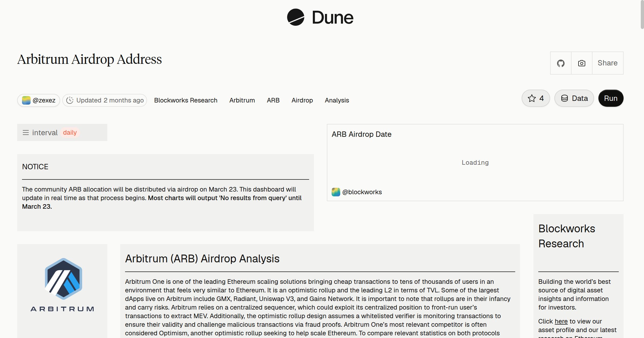Click the Updated 2 months ago badge
Screen dimensions: 644x338
[x=105, y=100]
